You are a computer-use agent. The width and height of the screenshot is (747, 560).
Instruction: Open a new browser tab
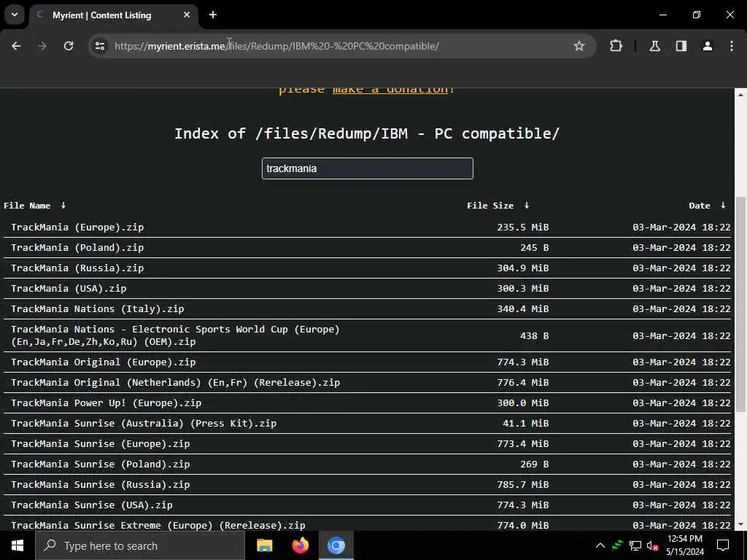pyautogui.click(x=213, y=15)
